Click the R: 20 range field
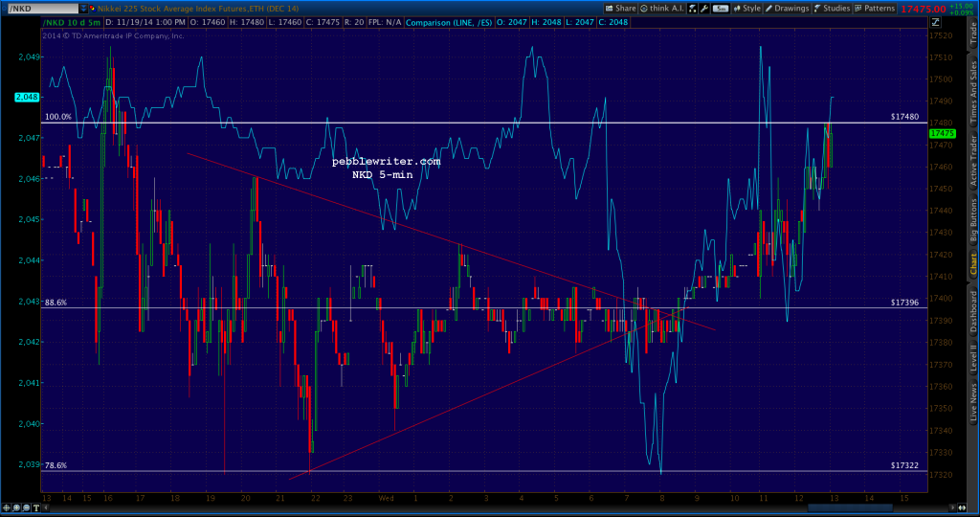The width and height of the screenshot is (980, 517). tap(354, 23)
